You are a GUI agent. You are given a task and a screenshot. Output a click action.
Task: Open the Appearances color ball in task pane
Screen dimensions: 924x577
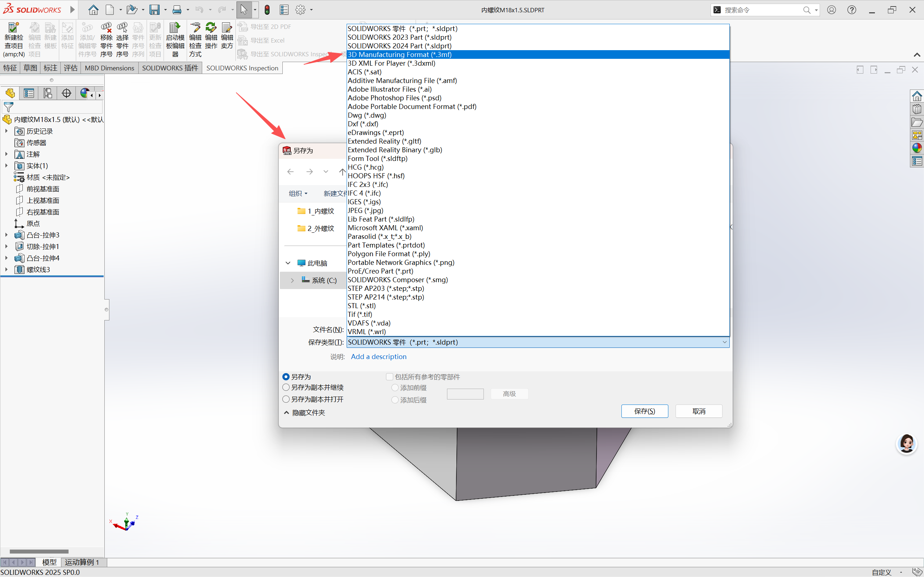[917, 148]
